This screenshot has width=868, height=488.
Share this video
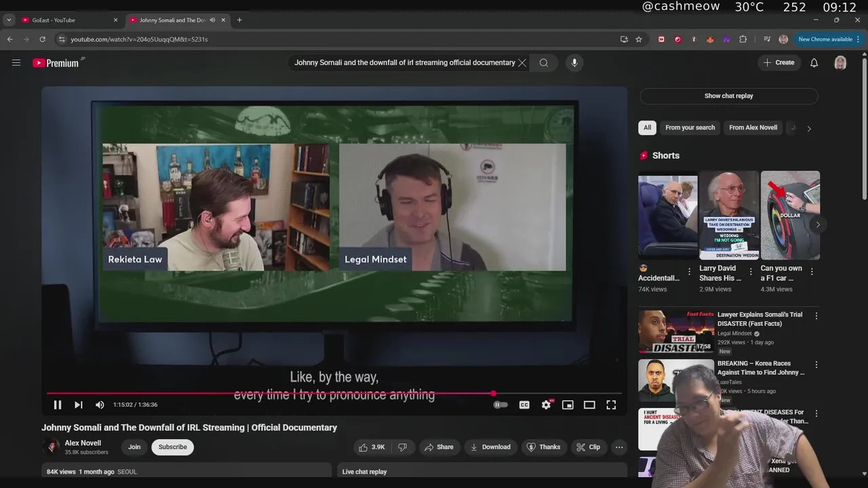coord(439,447)
